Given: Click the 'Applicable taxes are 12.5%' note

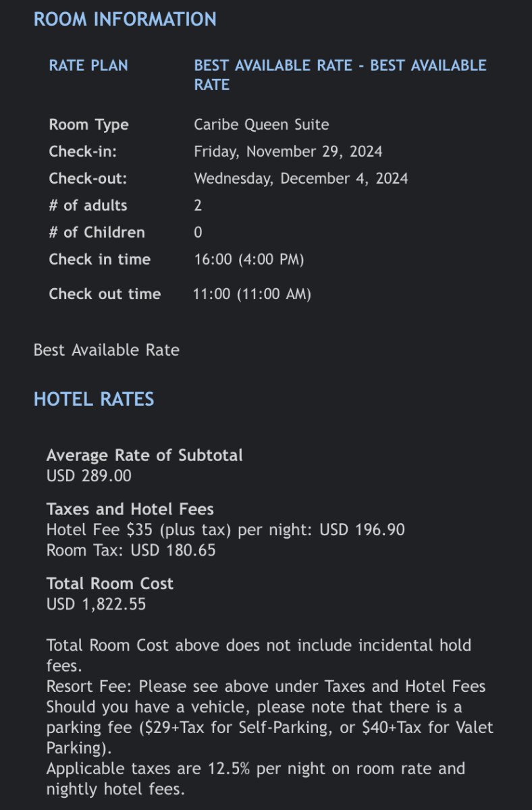Looking at the screenshot, I should (255, 768).
